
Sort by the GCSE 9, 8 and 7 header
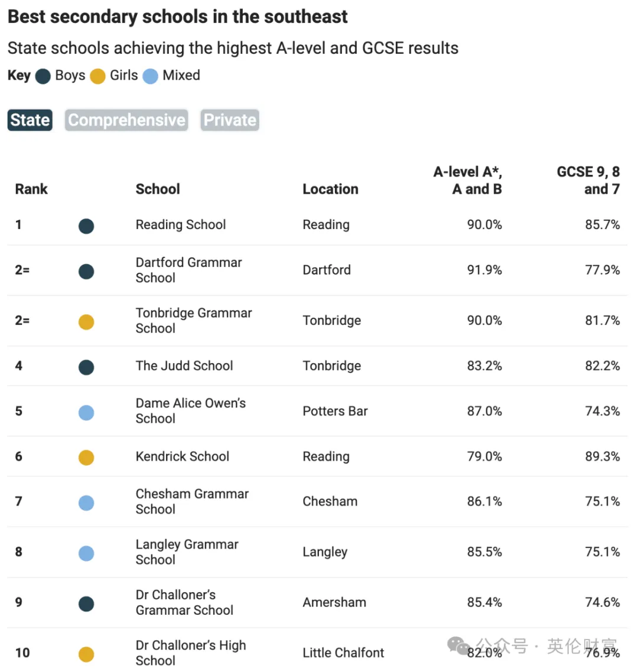pyautogui.click(x=588, y=181)
